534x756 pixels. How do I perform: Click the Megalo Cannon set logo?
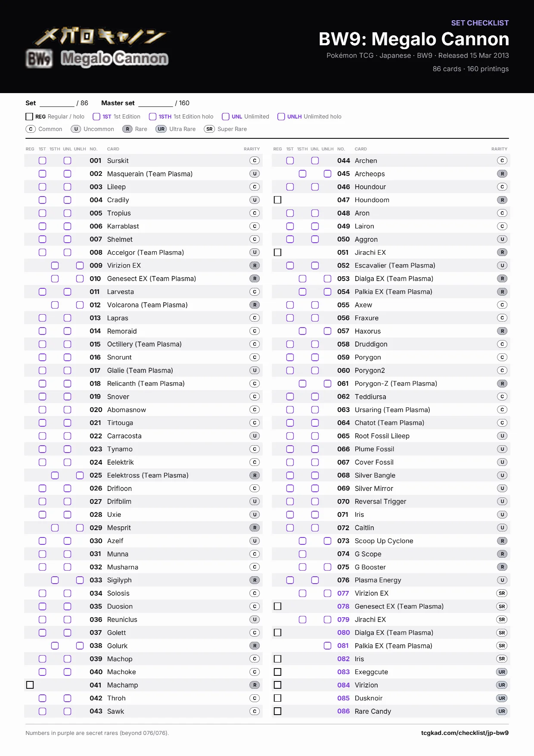pyautogui.click(x=97, y=47)
